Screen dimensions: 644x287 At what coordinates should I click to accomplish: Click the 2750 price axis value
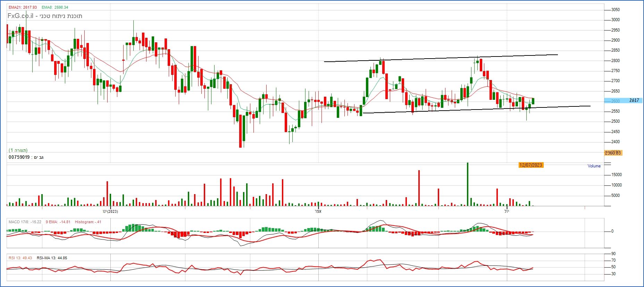(616, 71)
